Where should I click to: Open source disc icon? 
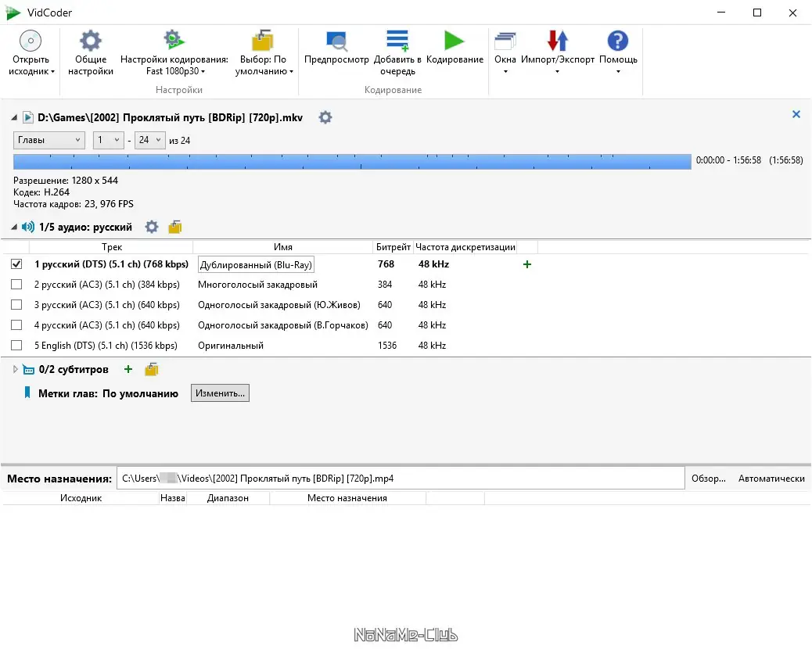click(x=31, y=41)
